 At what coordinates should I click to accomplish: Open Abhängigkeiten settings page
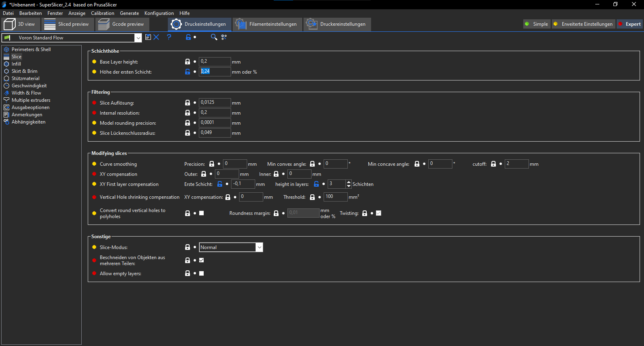[28, 122]
